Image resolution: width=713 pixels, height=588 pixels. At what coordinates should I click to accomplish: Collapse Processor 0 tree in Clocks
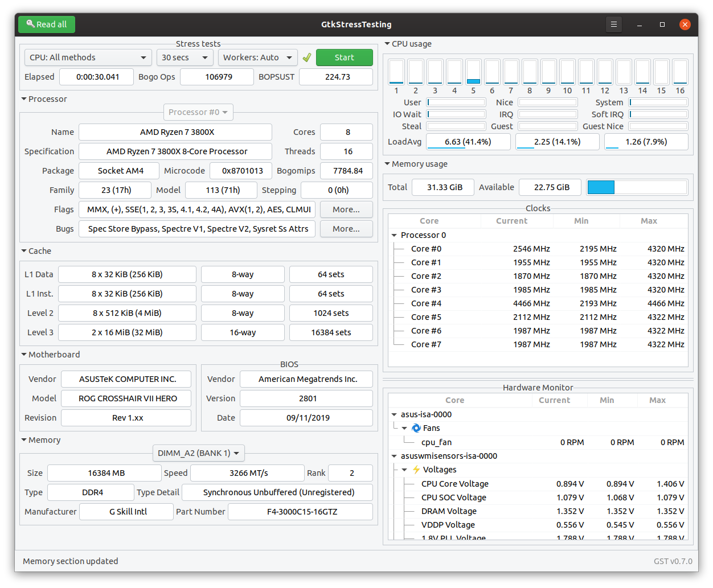click(x=394, y=235)
